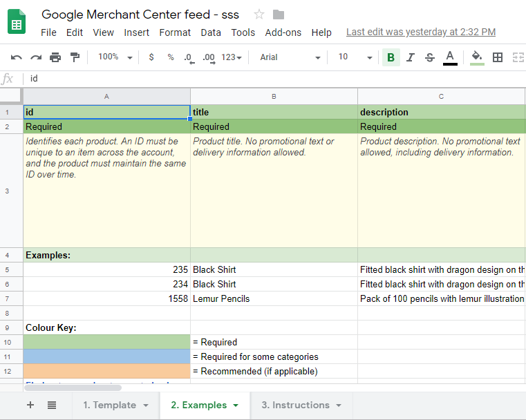Click the horizontal scrollbar thumb

coord(73,388)
